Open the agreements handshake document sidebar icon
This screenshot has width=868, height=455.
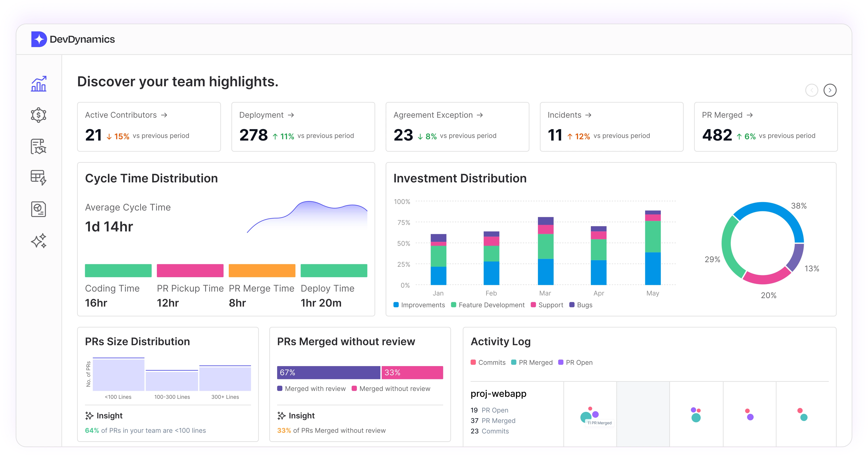point(39,147)
